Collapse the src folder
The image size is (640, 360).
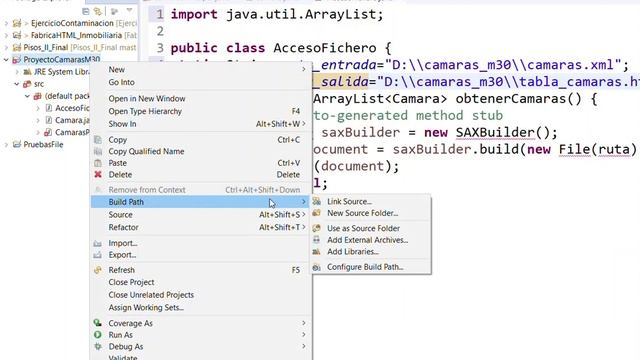coord(17,84)
